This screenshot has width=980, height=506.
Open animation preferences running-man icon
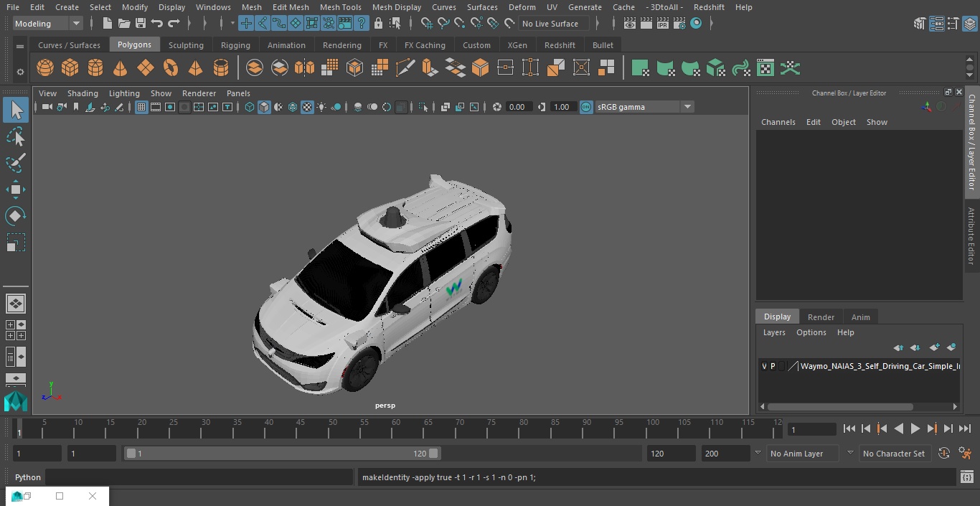[x=965, y=454]
